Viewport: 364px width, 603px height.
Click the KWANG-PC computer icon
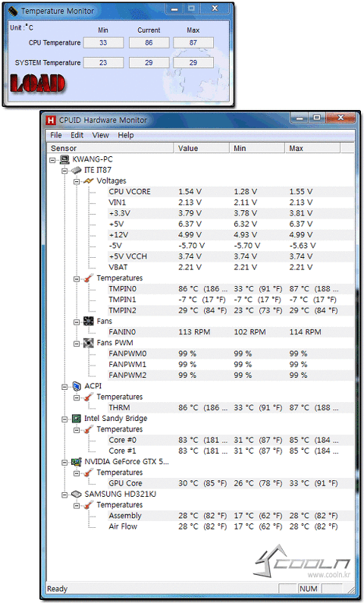pyautogui.click(x=65, y=159)
